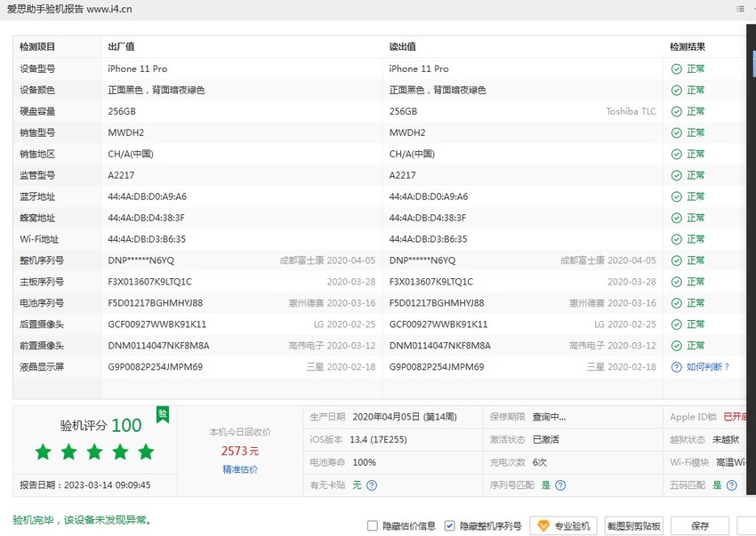This screenshot has height=536, width=756.
Task: Click the green check icon in 硬盘容量 row
Action: pyautogui.click(x=677, y=111)
